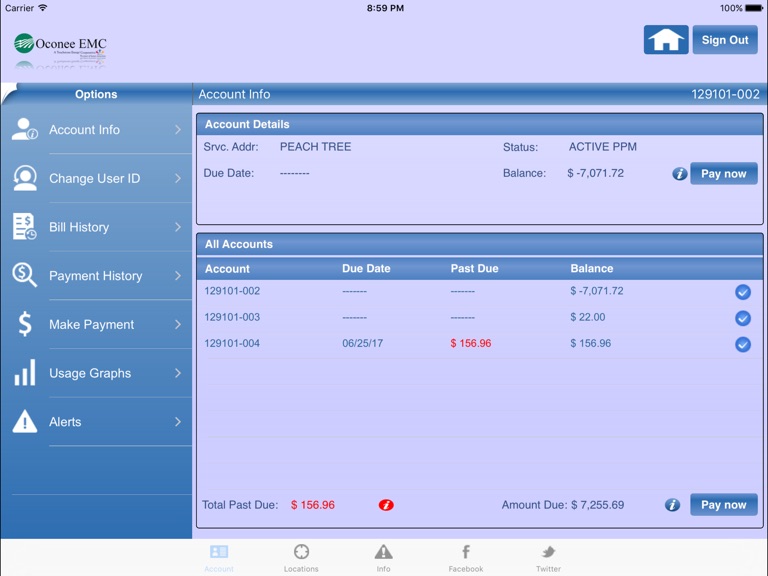This screenshot has width=768, height=576.
Task: Select account row 129101-003
Action: (480, 317)
